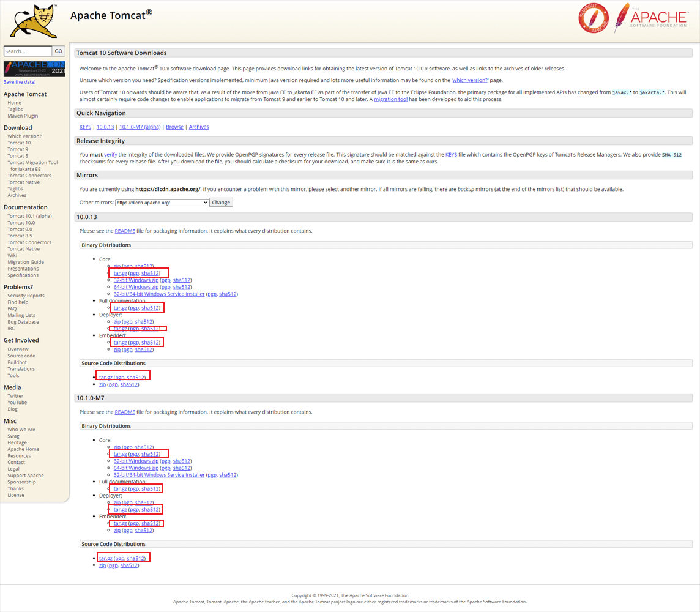This screenshot has height=612, width=700.
Task: Open Home in Apache Tomcat sidebar
Action: click(x=14, y=103)
